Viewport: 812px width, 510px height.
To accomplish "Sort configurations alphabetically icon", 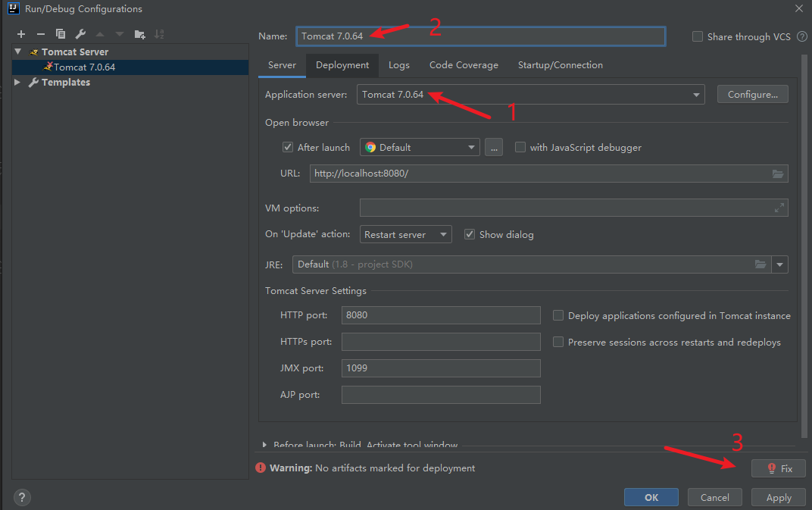I will point(159,34).
